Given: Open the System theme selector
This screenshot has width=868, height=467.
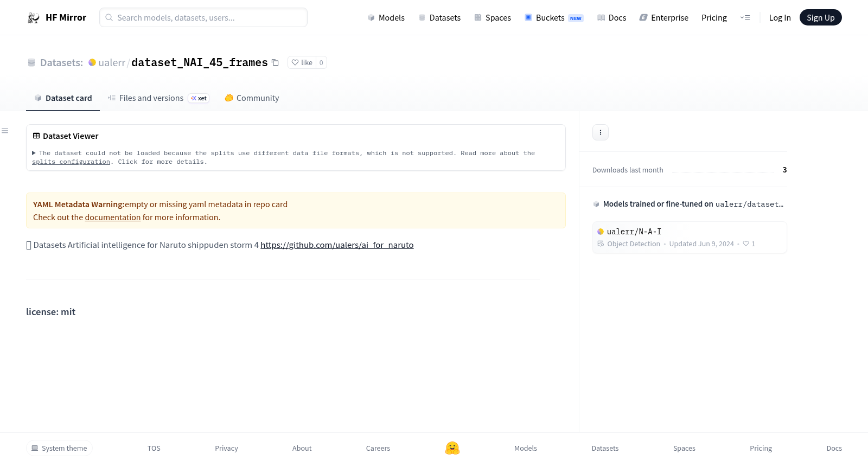Looking at the screenshot, I should click(59, 449).
